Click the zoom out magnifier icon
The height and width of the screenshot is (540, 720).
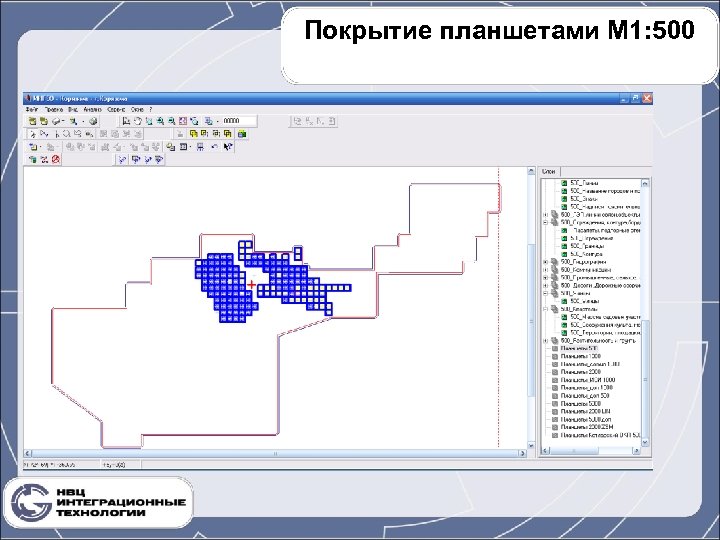[x=172, y=121]
